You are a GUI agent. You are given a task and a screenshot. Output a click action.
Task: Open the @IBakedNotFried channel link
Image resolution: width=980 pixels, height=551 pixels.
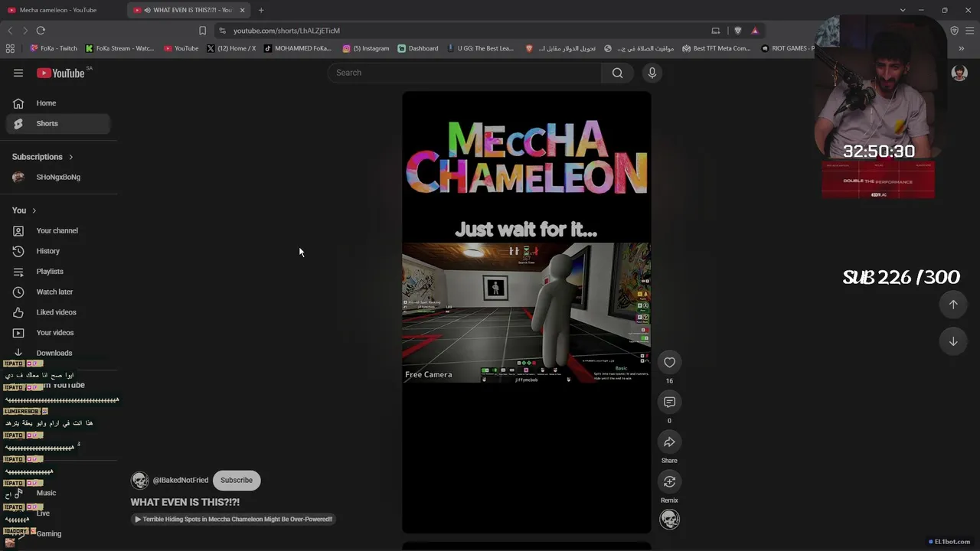pos(181,481)
